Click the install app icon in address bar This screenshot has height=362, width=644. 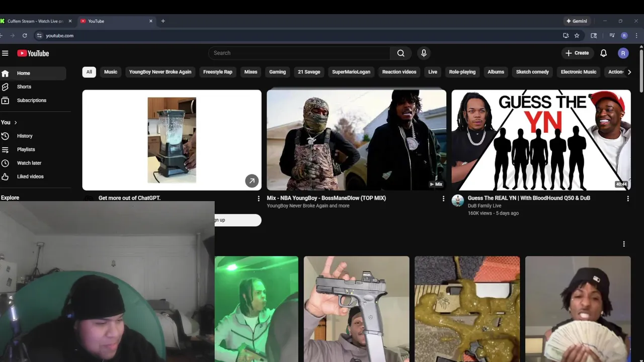(x=566, y=36)
